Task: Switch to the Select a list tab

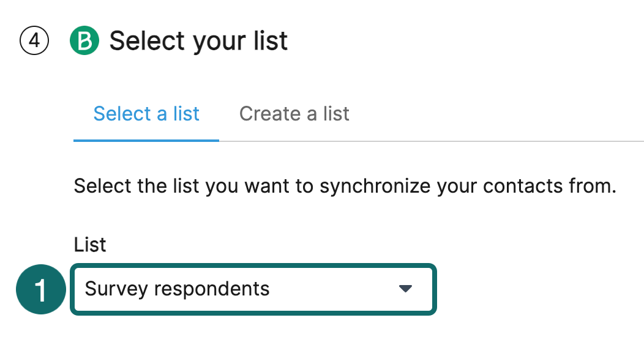Action: [146, 114]
